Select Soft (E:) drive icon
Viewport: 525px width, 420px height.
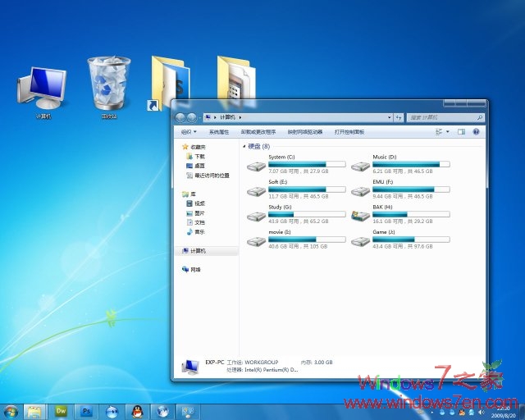256,192
